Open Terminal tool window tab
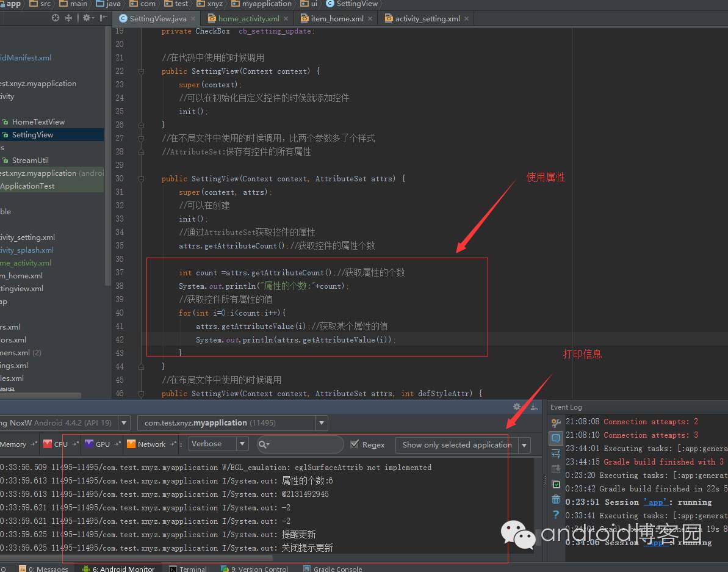 [188, 568]
